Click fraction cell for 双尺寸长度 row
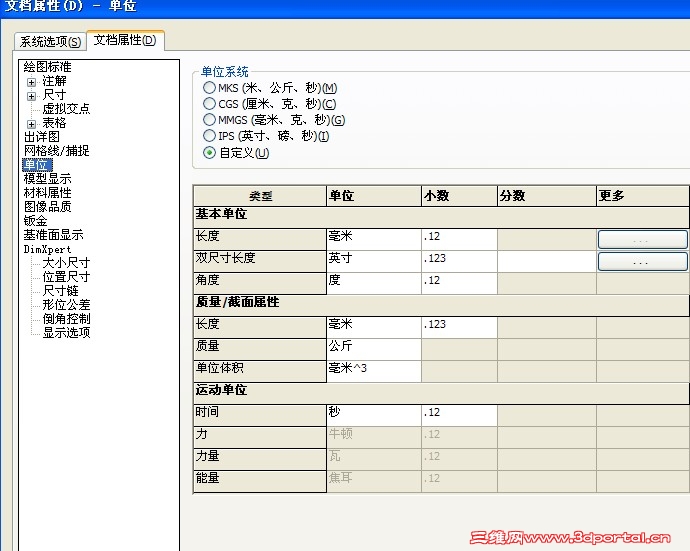 click(x=547, y=261)
